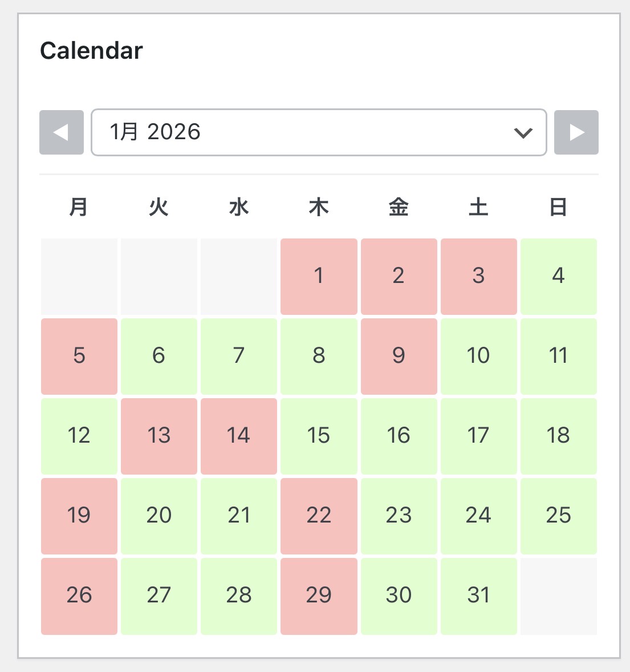
Task: Click day 2 in the first row
Action: [x=399, y=277]
